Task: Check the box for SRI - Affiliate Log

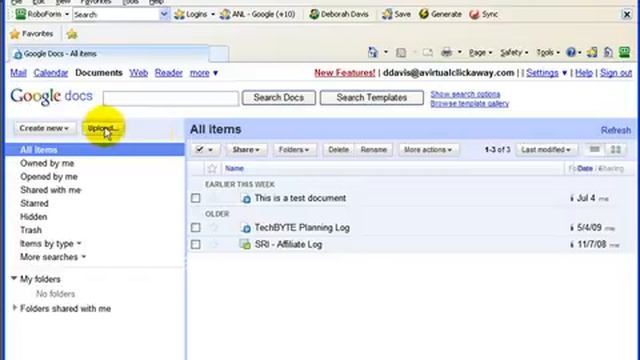Action: [x=196, y=244]
